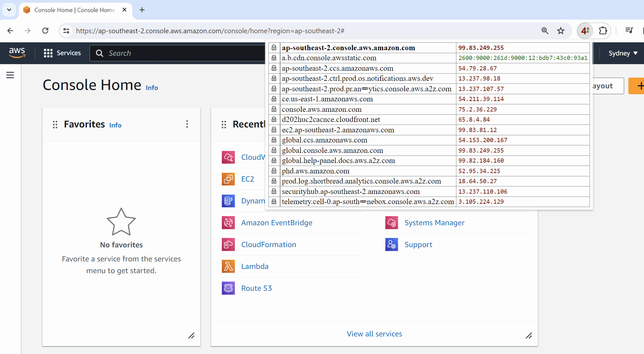This screenshot has height=354, width=644.
Task: Click the AWS search field
Action: 178,53
